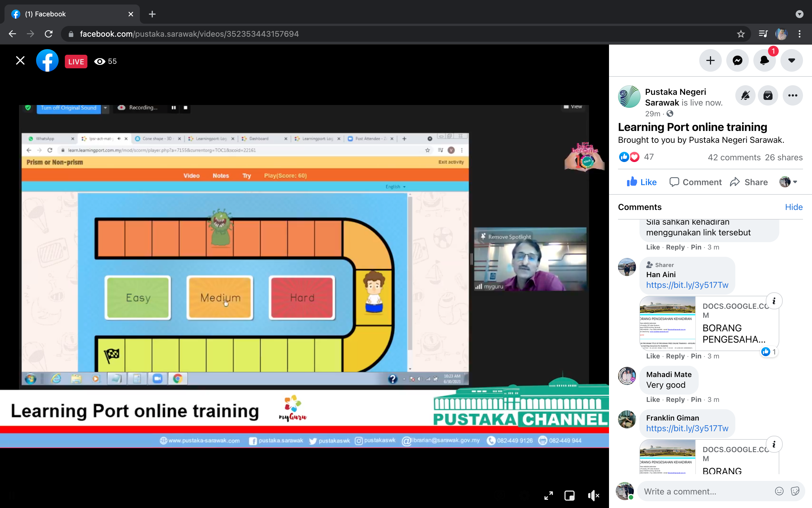
Task: Like Mahadi Mate's comment
Action: 653,399
